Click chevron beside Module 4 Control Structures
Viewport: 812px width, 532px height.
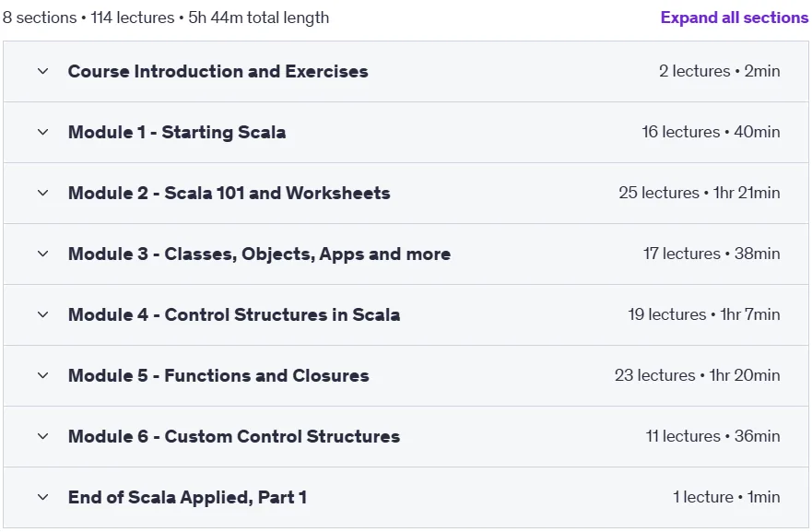pyautogui.click(x=43, y=314)
